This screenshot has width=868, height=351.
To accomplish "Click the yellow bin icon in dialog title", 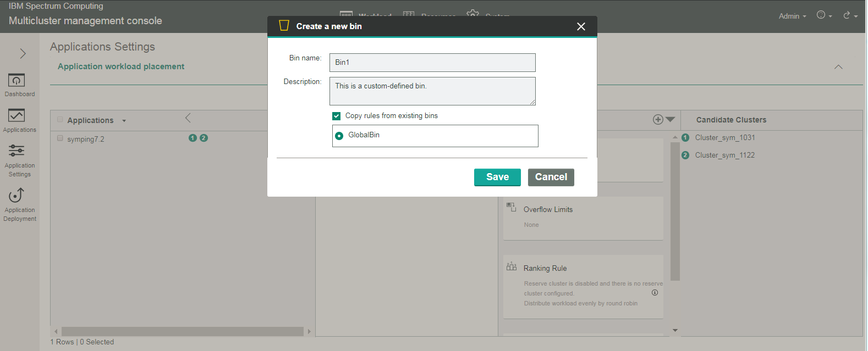I will (284, 26).
